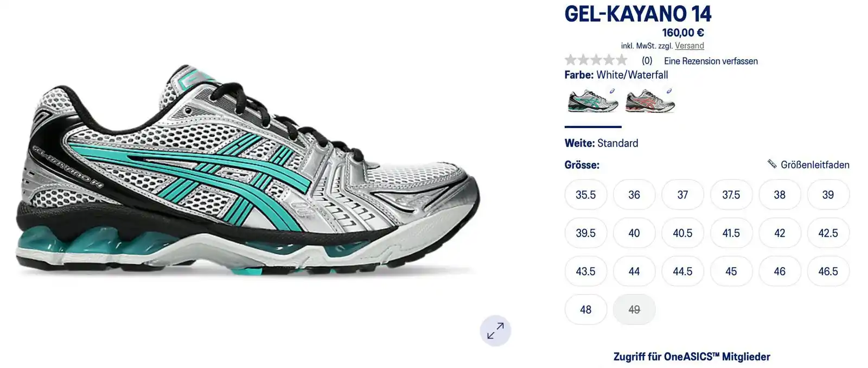Click the star rating icons
The image size is (868, 368).
(x=596, y=60)
